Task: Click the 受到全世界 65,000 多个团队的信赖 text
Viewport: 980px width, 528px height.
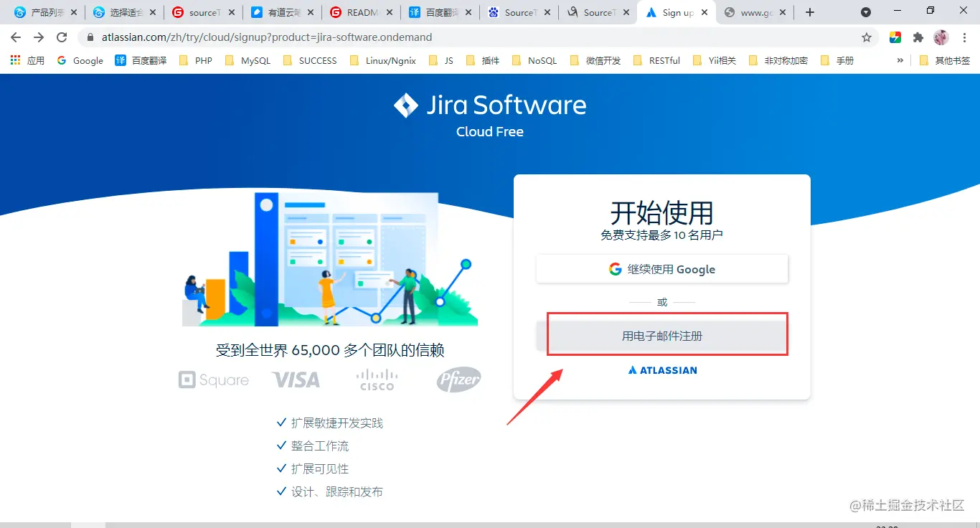Action: tap(330, 350)
